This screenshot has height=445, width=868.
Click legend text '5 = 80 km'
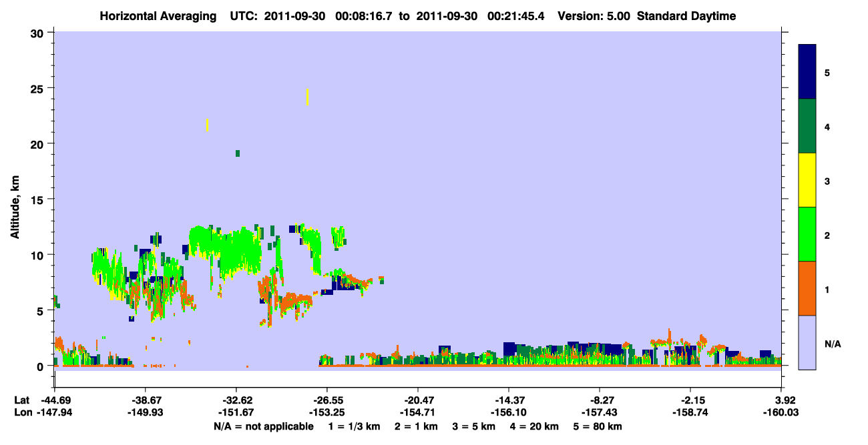tap(598, 426)
